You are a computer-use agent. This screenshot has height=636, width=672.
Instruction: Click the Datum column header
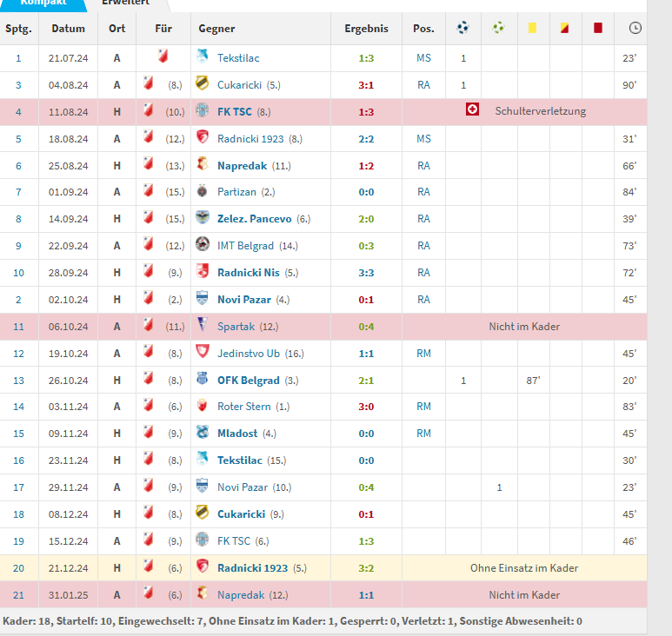pyautogui.click(x=68, y=29)
